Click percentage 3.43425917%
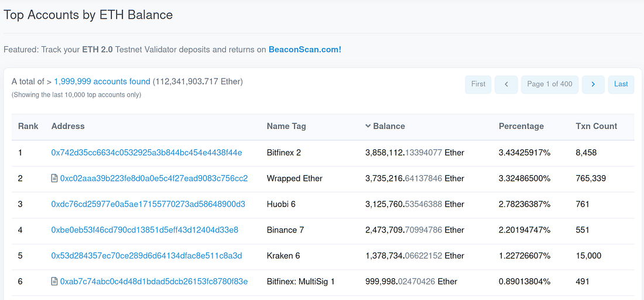644x300 pixels. click(x=525, y=153)
